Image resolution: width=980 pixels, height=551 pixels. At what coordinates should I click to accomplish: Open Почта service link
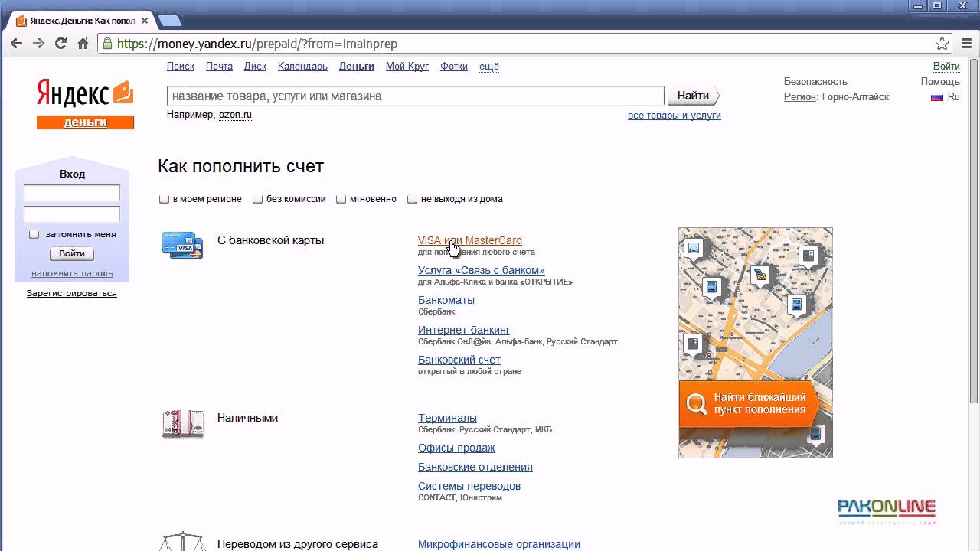point(219,67)
